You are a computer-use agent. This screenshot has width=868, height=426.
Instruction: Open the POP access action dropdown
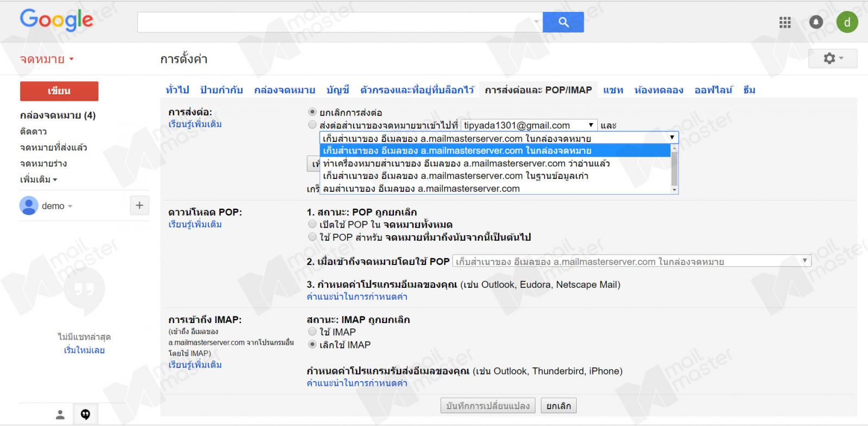pyautogui.click(x=632, y=261)
